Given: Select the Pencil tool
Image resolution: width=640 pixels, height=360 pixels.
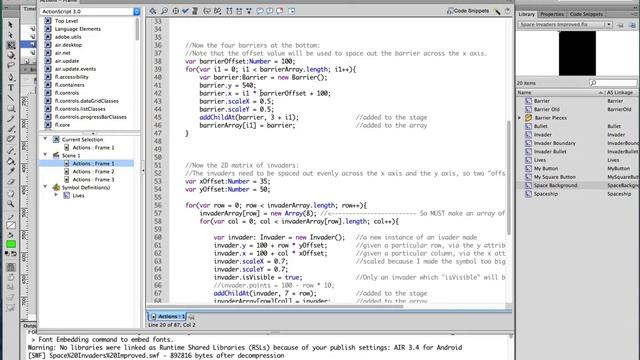Looking at the screenshot, I should click(x=11, y=119).
